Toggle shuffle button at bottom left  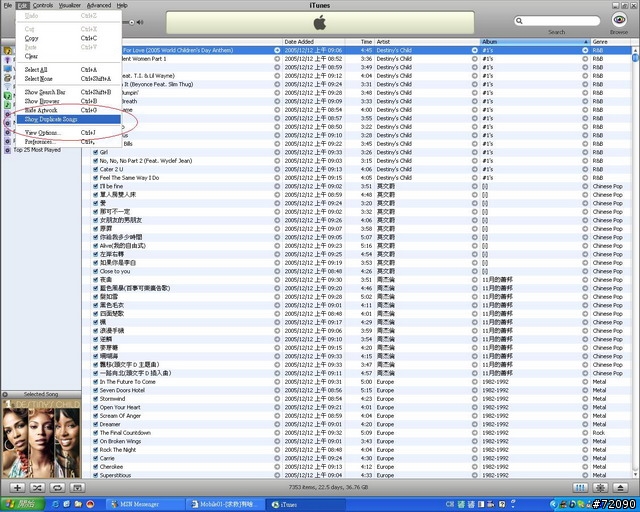(x=37, y=488)
